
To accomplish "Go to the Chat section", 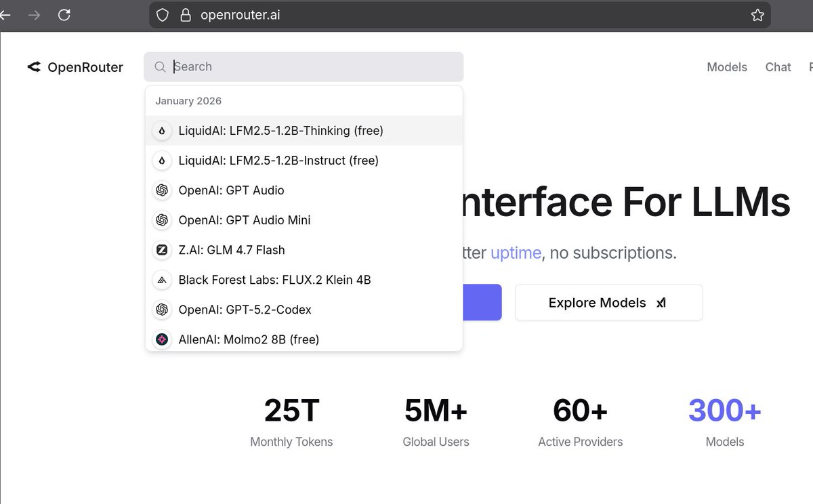I will [x=778, y=67].
